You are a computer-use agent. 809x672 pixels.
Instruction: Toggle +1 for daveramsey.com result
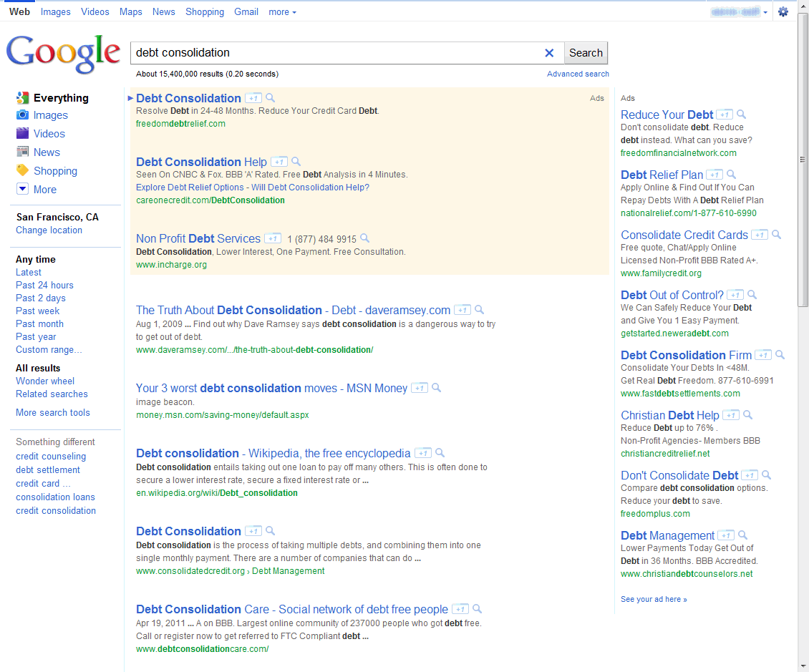click(462, 310)
